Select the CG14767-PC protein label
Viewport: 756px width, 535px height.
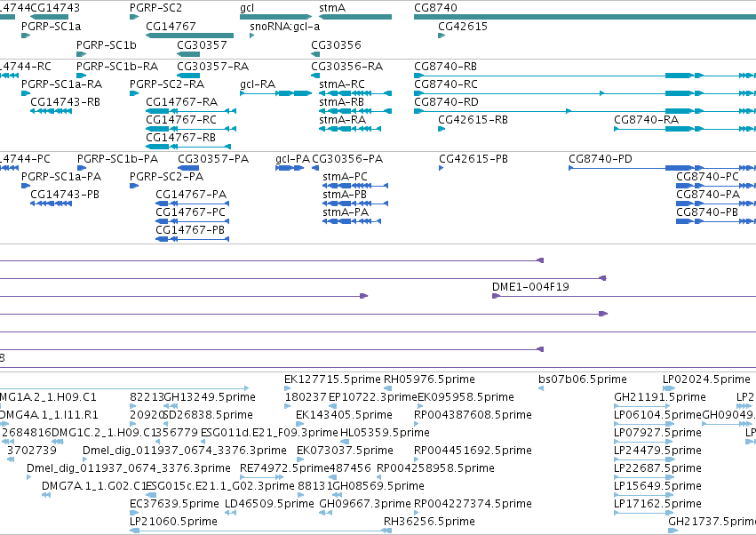click(x=190, y=212)
